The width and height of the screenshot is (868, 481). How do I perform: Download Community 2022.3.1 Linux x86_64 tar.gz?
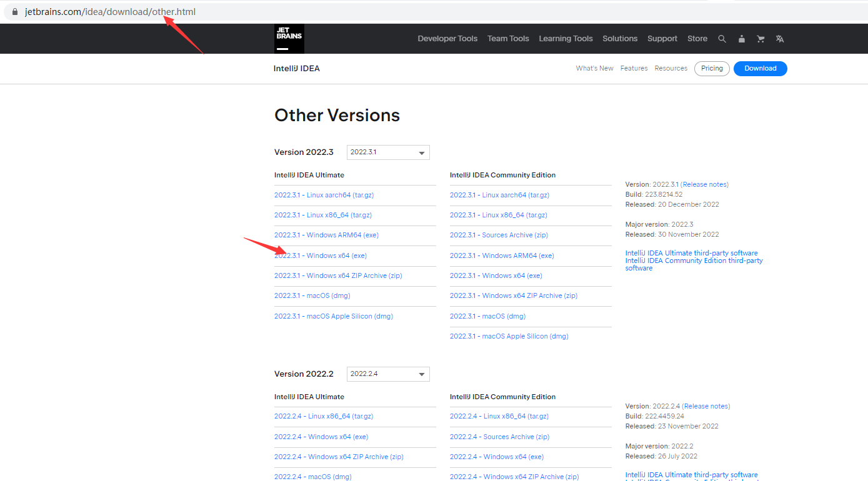pyautogui.click(x=499, y=215)
